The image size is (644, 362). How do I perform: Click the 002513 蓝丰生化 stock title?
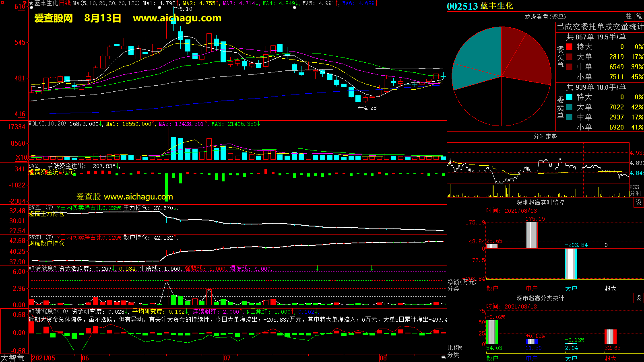click(x=480, y=6)
